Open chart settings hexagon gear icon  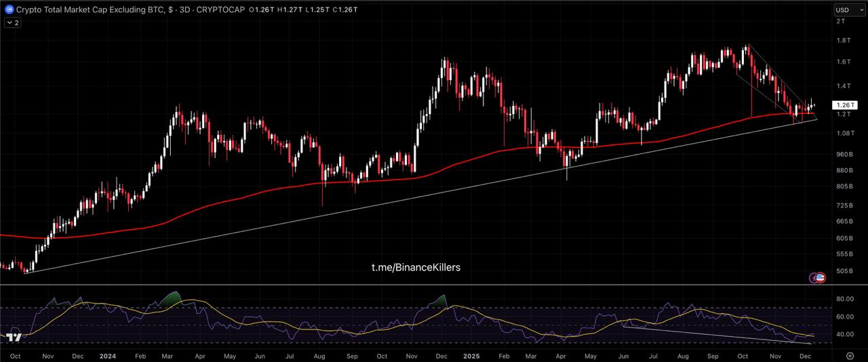pyautogui.click(x=850, y=355)
